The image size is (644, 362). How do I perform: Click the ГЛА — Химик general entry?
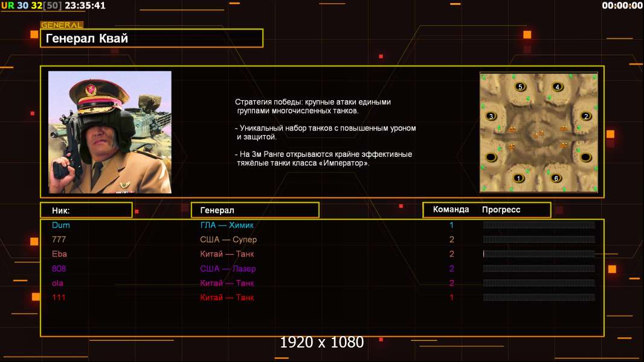227,225
